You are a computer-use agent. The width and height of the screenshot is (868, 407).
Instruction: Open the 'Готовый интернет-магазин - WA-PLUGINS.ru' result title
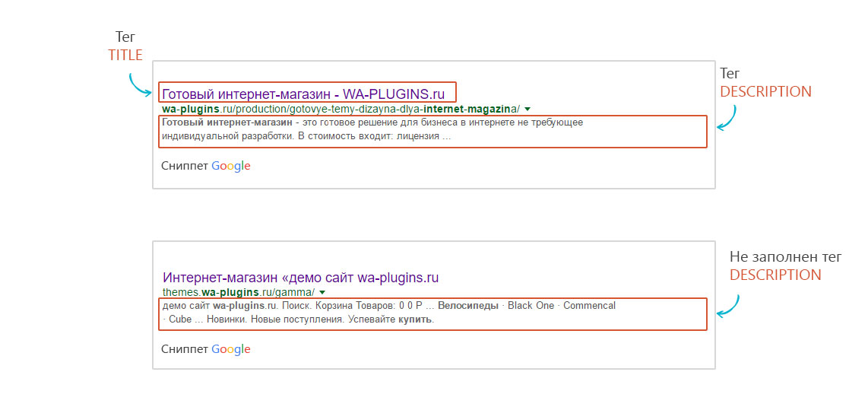[x=303, y=94]
